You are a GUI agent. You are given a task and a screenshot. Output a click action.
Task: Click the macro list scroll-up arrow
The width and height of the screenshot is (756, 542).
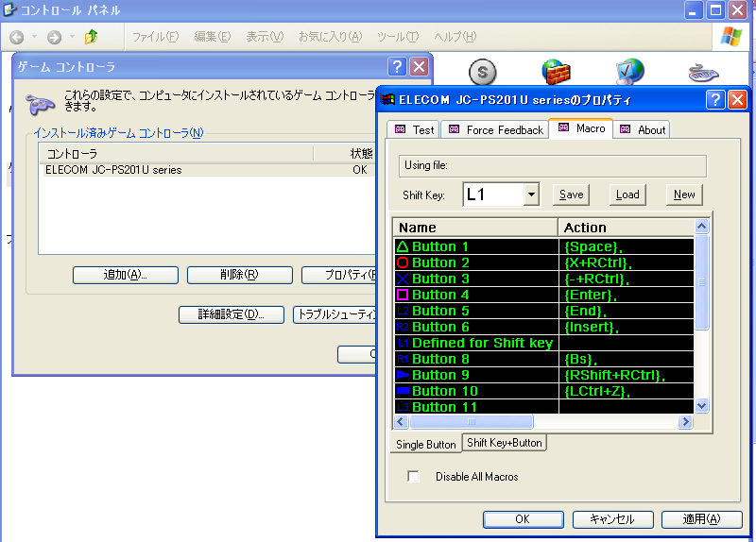coord(701,226)
